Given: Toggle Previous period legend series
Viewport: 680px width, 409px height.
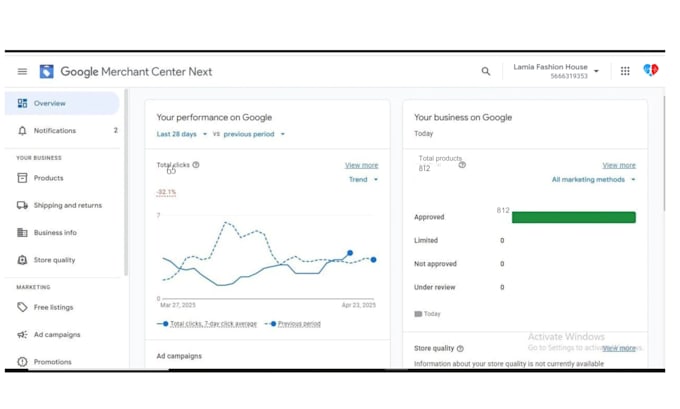Looking at the screenshot, I should [293, 324].
